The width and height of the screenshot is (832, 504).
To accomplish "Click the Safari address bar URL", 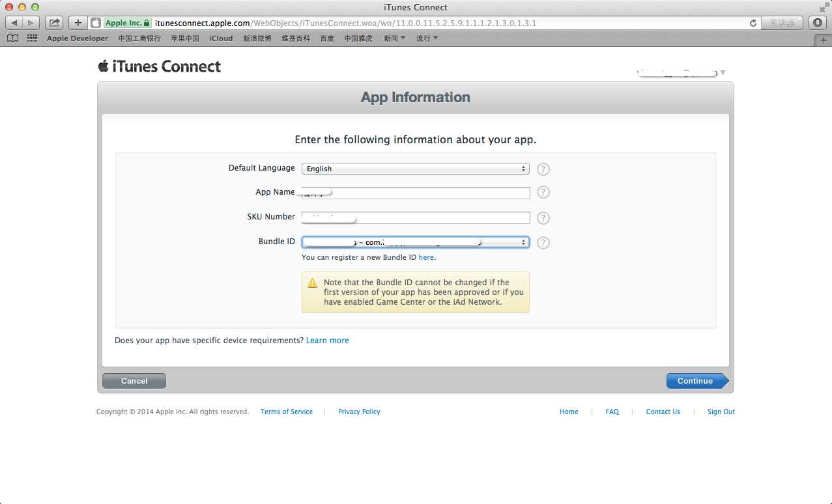I will 345,23.
